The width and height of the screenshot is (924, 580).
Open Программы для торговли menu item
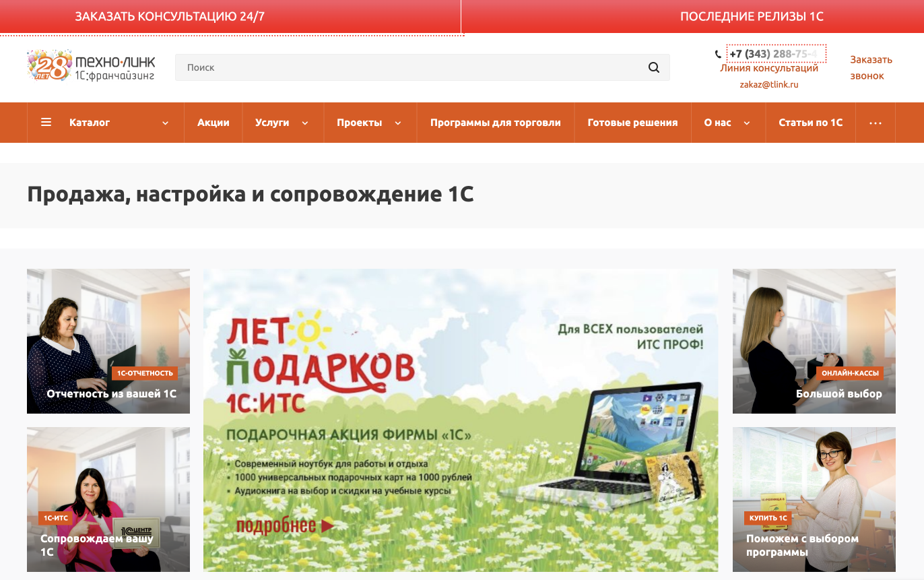[x=496, y=123]
